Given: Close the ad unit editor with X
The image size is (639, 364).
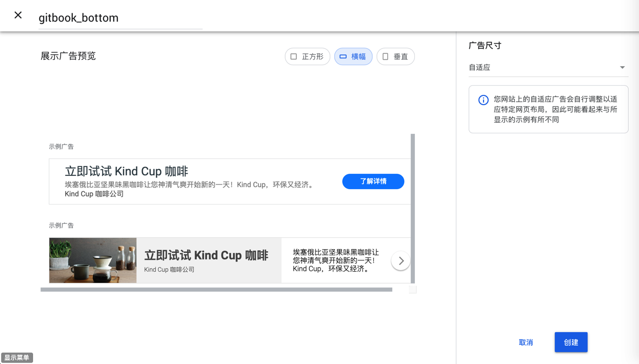Looking at the screenshot, I should click(x=18, y=15).
